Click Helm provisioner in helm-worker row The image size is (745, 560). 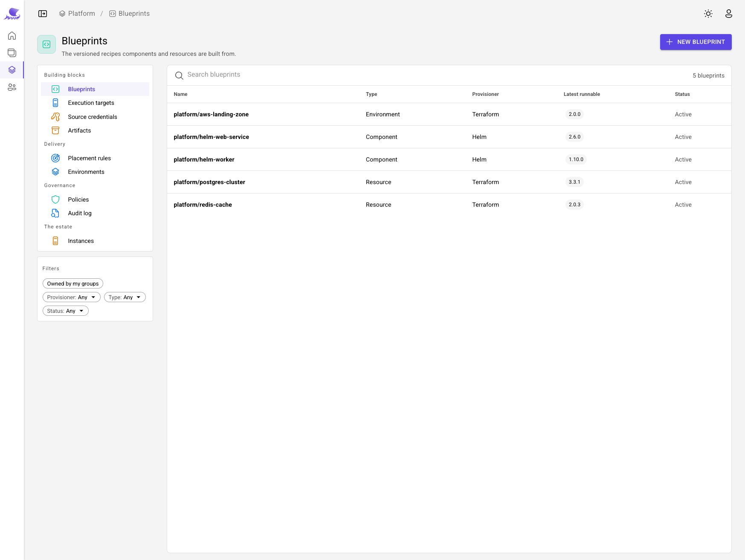pos(479,159)
